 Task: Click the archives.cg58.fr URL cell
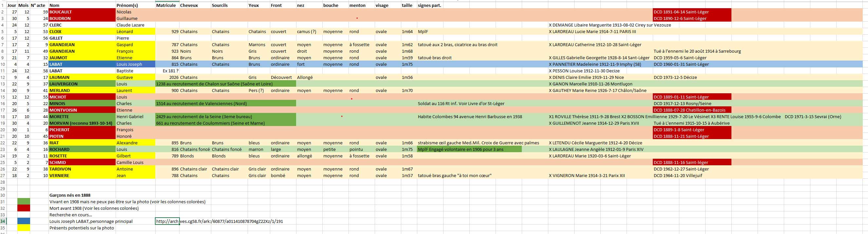click(x=167, y=221)
